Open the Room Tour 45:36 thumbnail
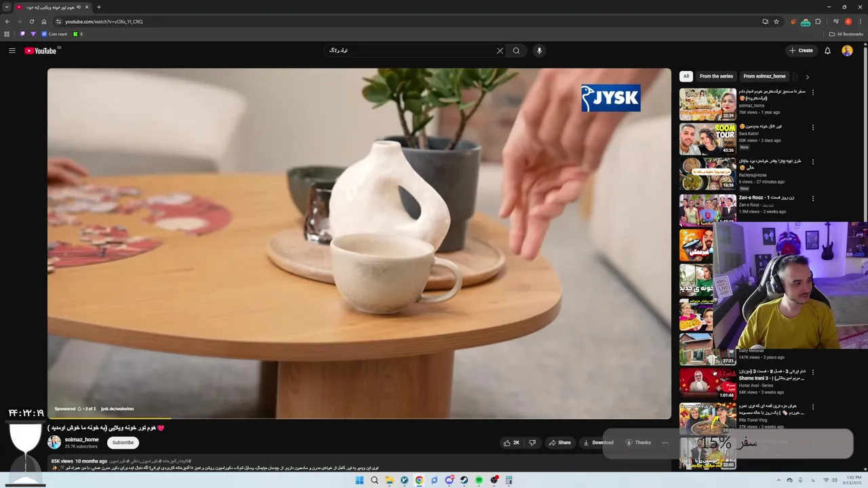This screenshot has height=488, width=868. (708, 139)
